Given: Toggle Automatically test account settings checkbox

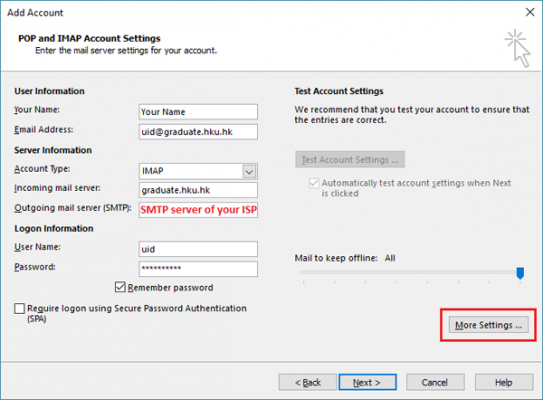Looking at the screenshot, I should pyautogui.click(x=314, y=183).
